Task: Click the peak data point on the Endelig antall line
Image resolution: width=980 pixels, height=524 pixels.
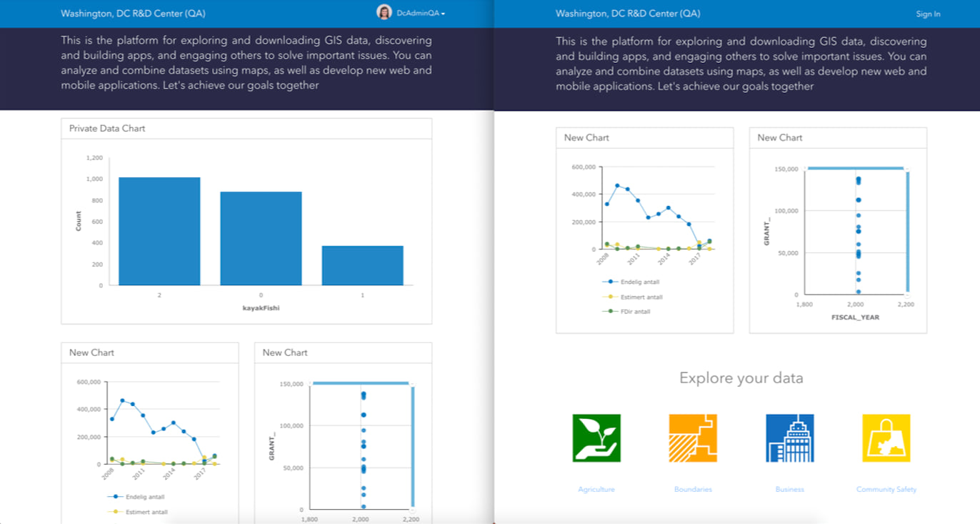Action: click(619, 184)
